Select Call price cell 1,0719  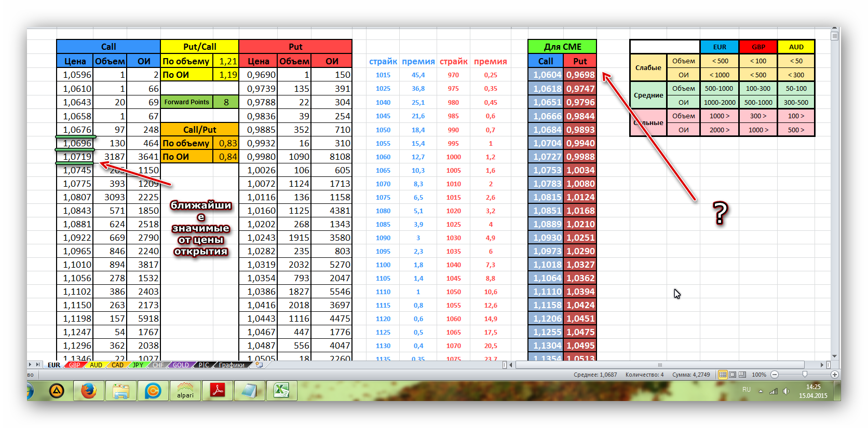pos(75,157)
